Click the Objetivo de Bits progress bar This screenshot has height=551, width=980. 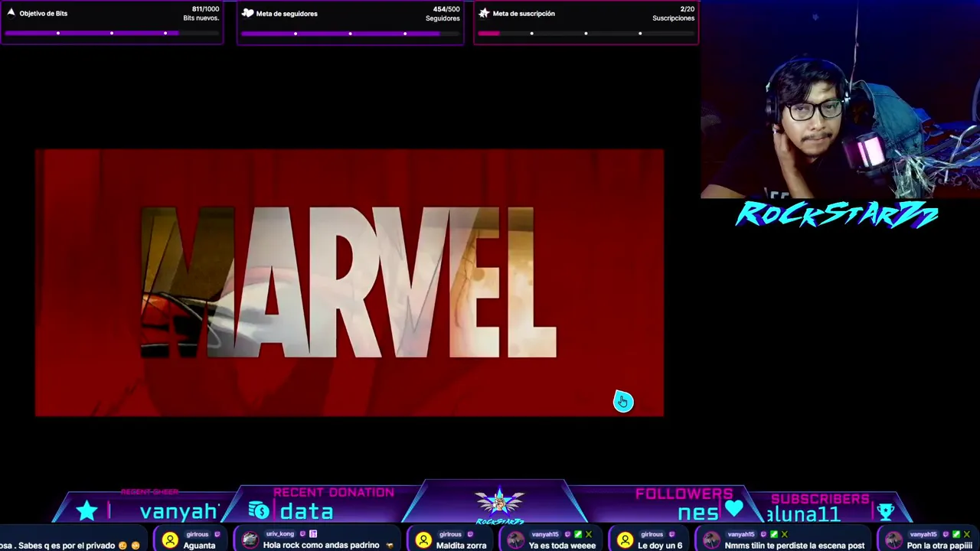pyautogui.click(x=112, y=34)
